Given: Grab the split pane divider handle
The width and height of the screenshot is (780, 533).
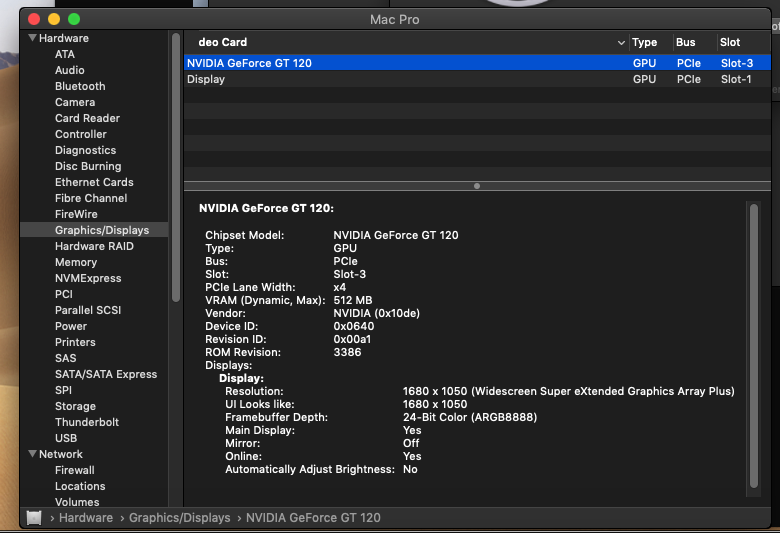Looking at the screenshot, I should click(477, 186).
